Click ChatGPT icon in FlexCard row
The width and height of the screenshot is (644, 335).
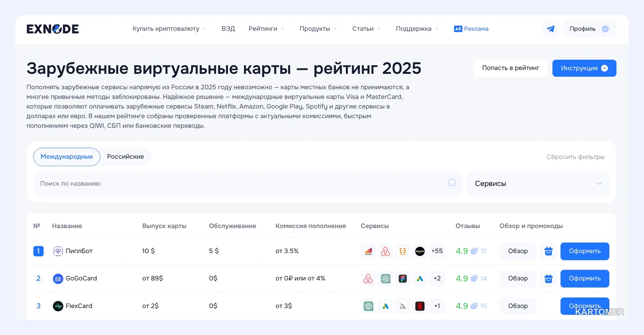(x=368, y=306)
